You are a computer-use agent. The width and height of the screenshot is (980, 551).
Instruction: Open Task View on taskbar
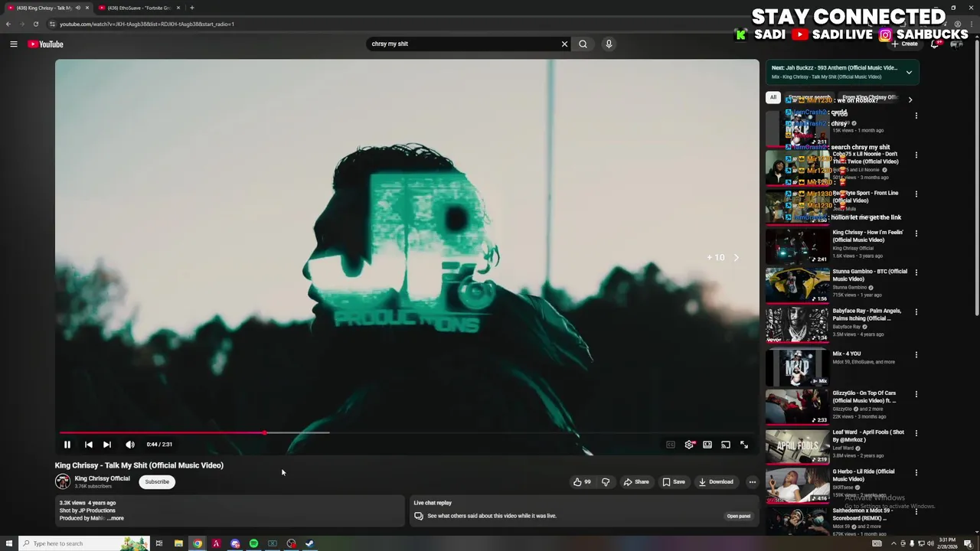click(159, 543)
